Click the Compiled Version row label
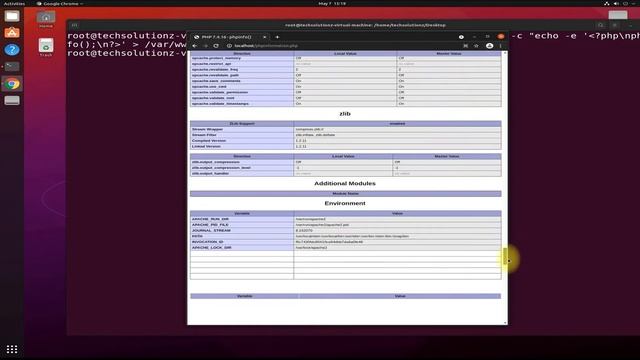The width and height of the screenshot is (640, 360). [242, 141]
